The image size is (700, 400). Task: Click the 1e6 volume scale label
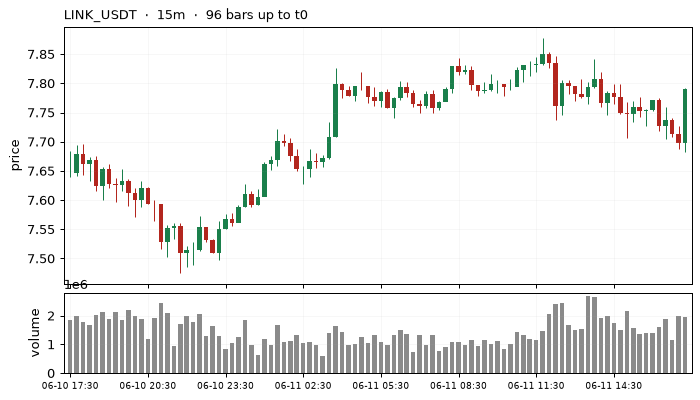pyautogui.click(x=76, y=285)
